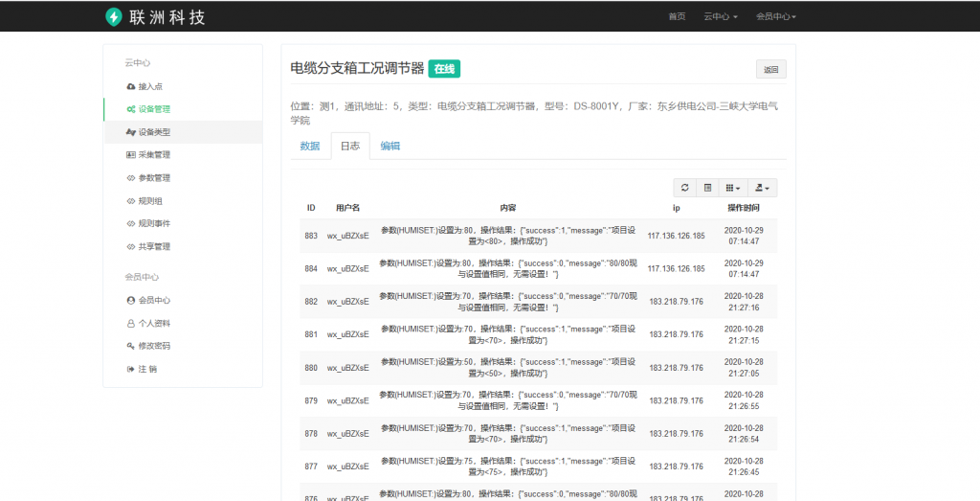Open 个人资料 link in sidebar
This screenshot has width=980, height=501.
(x=153, y=323)
